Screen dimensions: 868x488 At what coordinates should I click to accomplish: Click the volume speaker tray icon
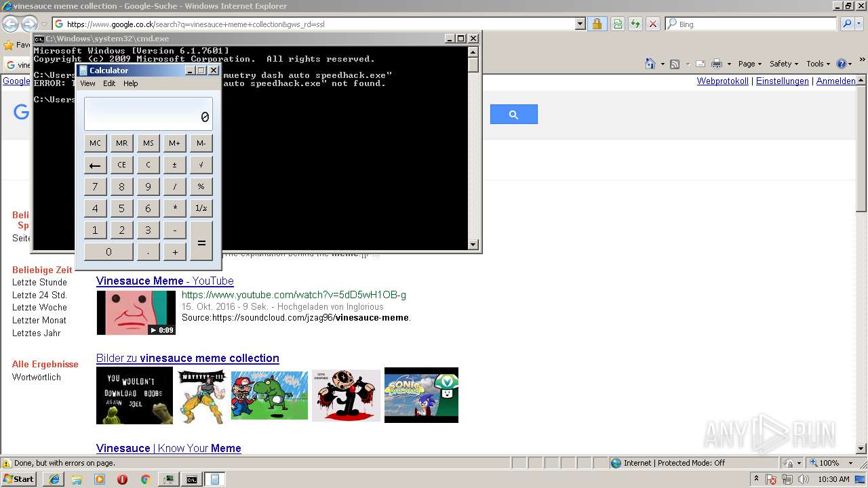click(x=804, y=479)
